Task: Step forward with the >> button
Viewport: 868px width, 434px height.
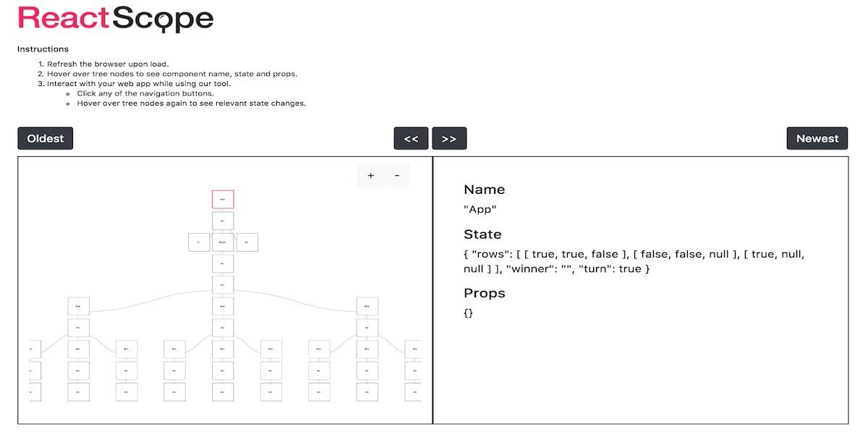Action: coord(449,138)
